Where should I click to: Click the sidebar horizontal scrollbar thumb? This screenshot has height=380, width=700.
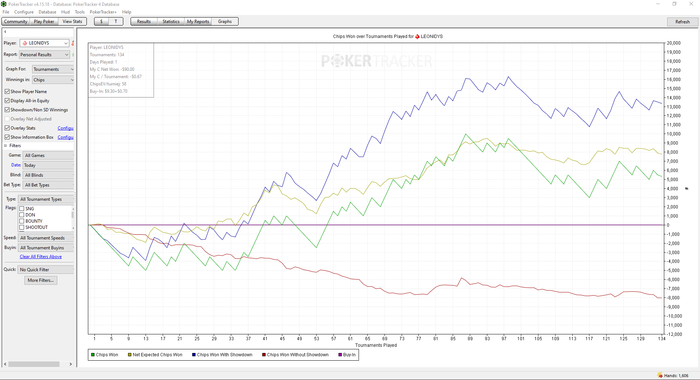click(x=34, y=364)
